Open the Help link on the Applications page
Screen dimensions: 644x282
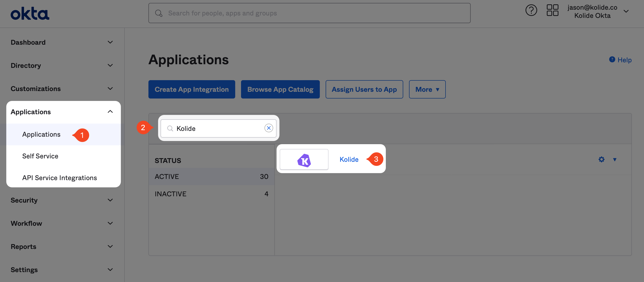pyautogui.click(x=624, y=60)
